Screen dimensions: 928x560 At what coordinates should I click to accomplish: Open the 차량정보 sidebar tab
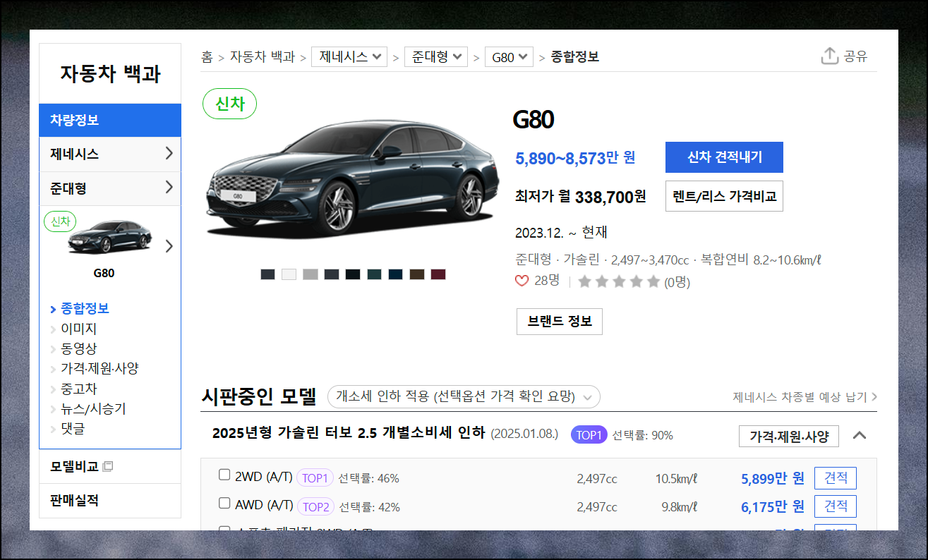pyautogui.click(x=110, y=120)
